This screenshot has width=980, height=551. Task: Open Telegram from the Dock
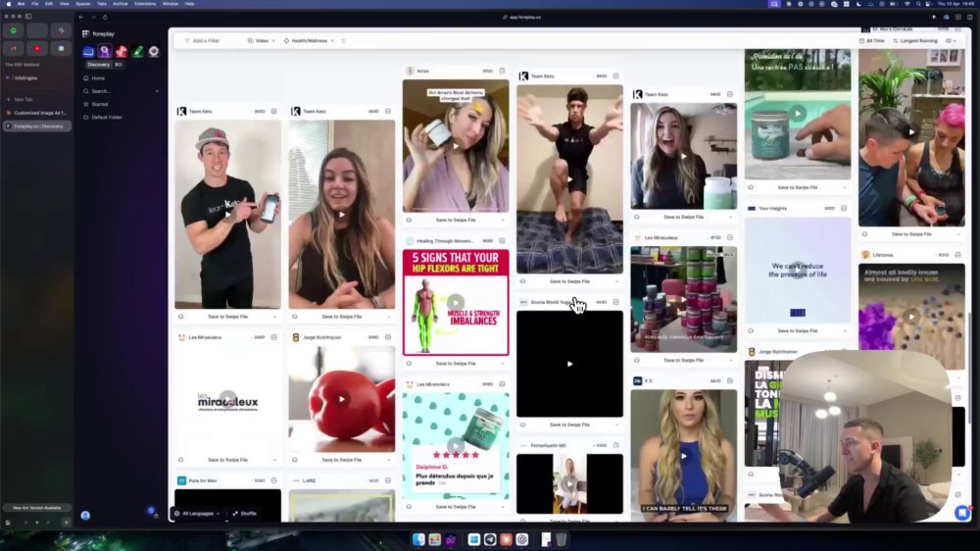[x=490, y=539]
